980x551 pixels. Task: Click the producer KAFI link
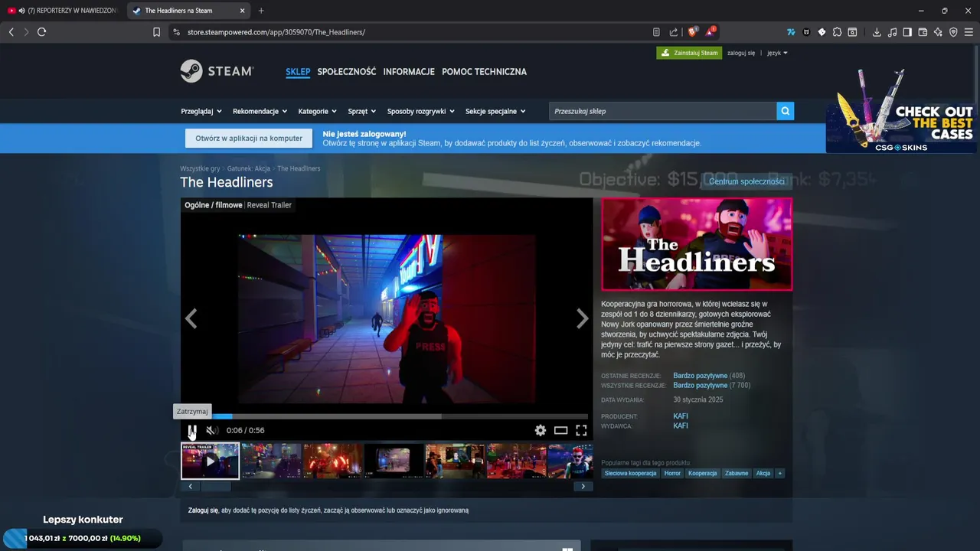tap(681, 416)
